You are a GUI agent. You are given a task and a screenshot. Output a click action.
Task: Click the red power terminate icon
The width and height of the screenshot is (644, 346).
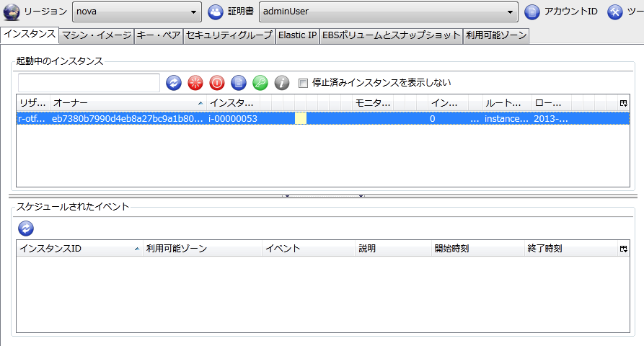point(216,83)
